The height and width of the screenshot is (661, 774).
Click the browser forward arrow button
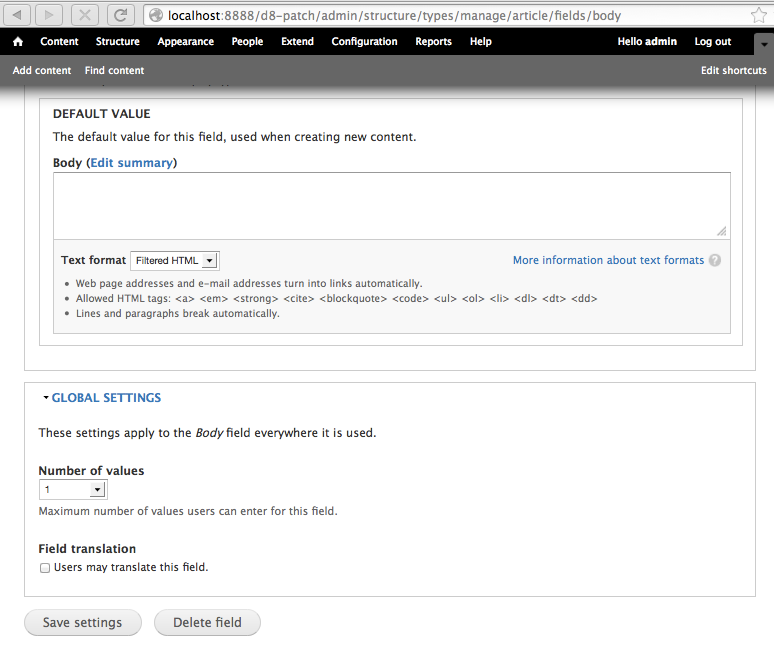click(51, 15)
